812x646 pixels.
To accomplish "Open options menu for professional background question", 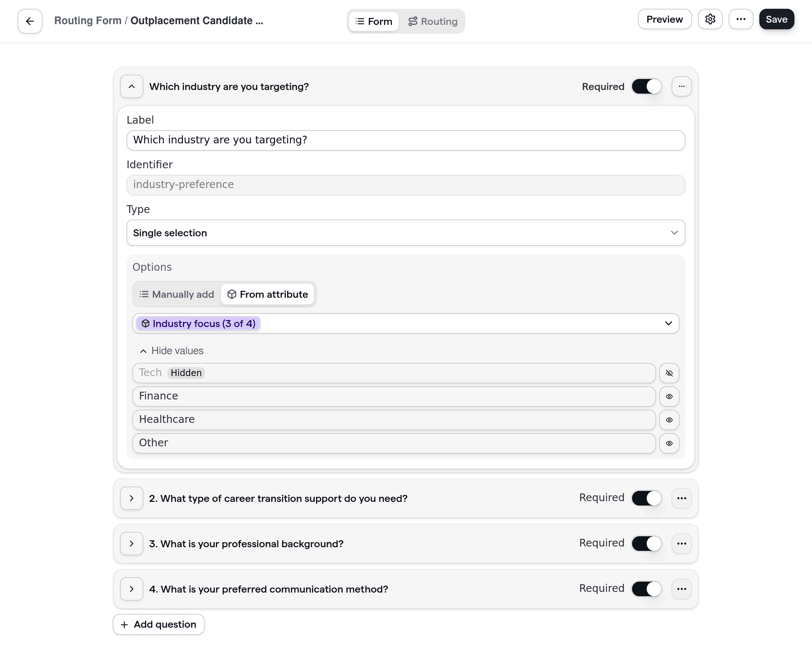I will point(682,544).
